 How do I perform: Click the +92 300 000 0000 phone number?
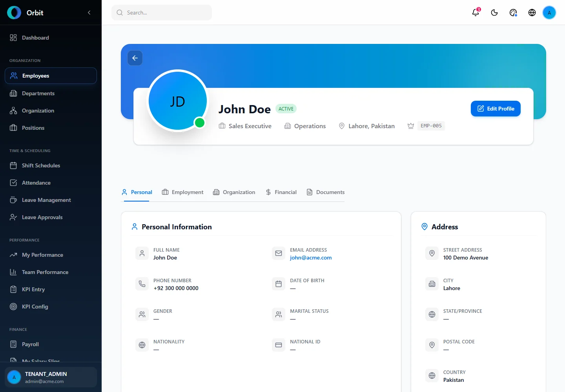[176, 288]
